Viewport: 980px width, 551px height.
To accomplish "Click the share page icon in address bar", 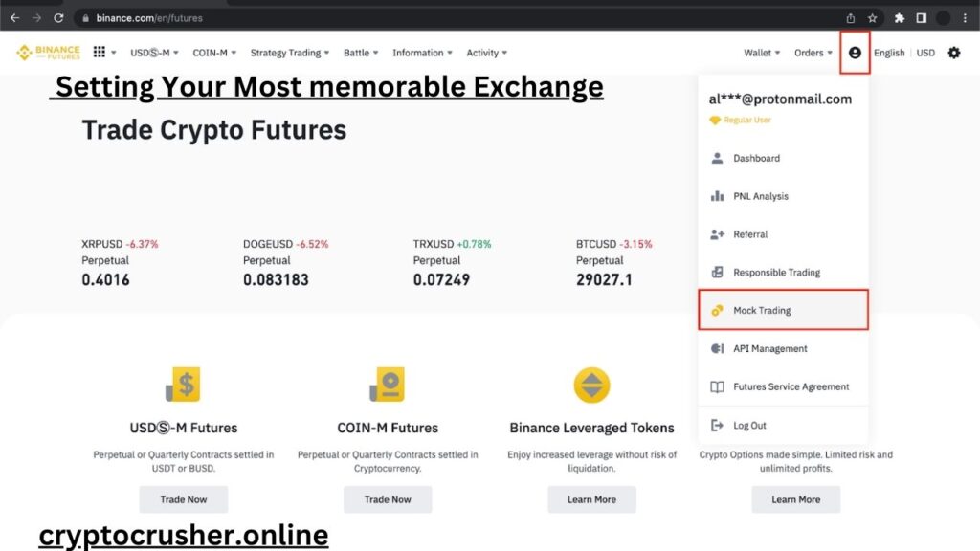I will click(851, 18).
